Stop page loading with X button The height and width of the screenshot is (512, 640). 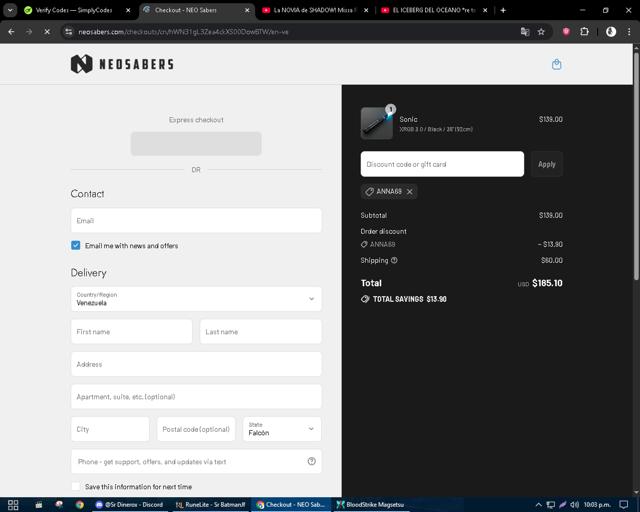[47, 31]
